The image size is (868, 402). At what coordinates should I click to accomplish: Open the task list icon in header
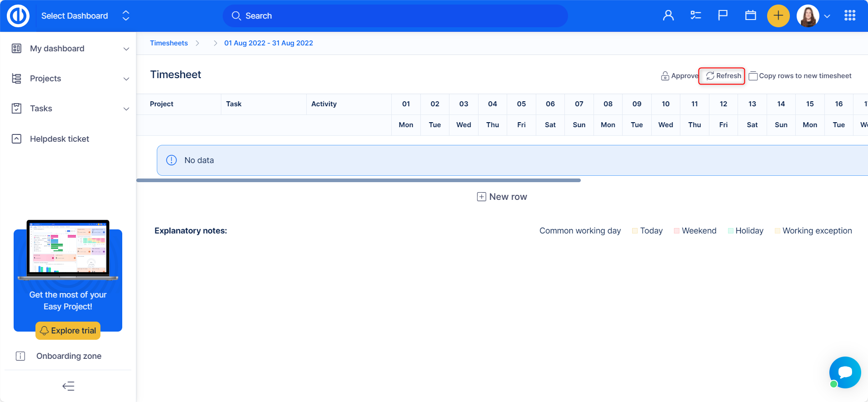(x=695, y=16)
